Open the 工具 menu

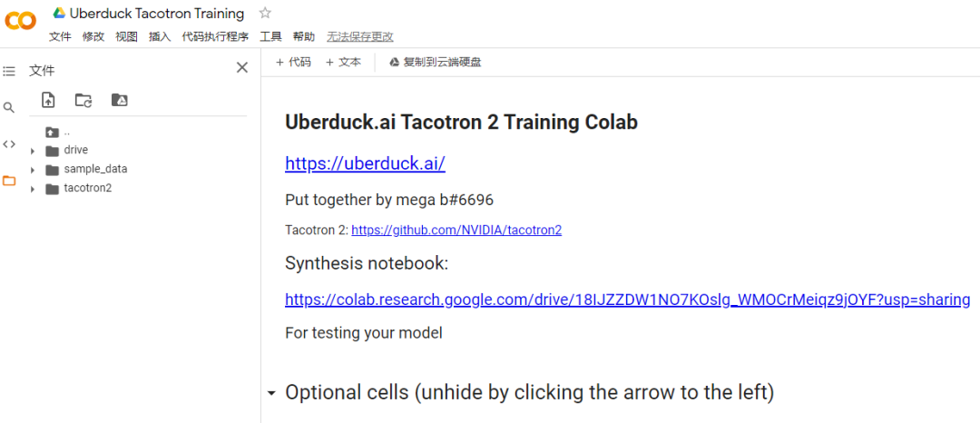pyautogui.click(x=270, y=37)
